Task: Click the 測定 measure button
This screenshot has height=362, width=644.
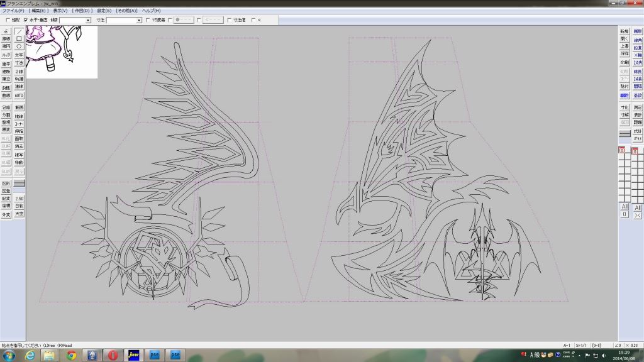Action: pos(638,107)
